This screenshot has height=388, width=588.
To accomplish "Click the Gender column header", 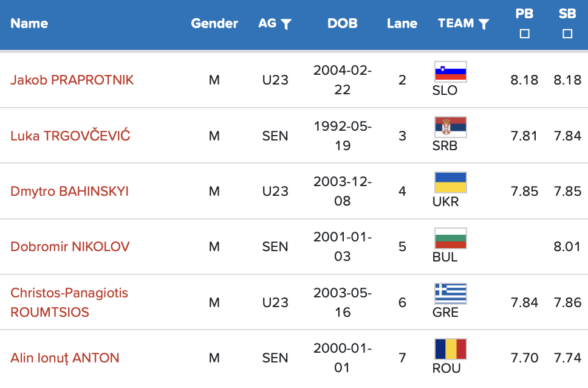I will pos(214,24).
